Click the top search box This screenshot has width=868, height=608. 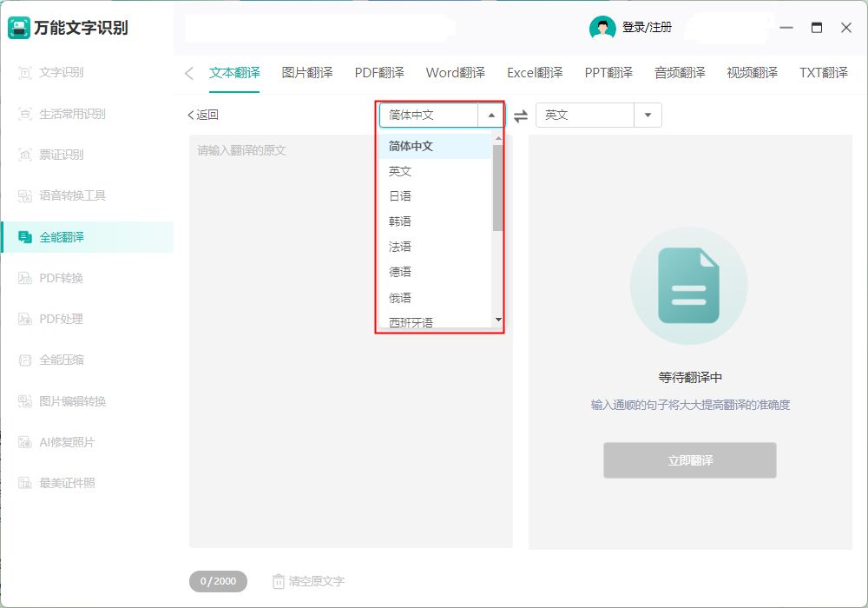point(320,28)
